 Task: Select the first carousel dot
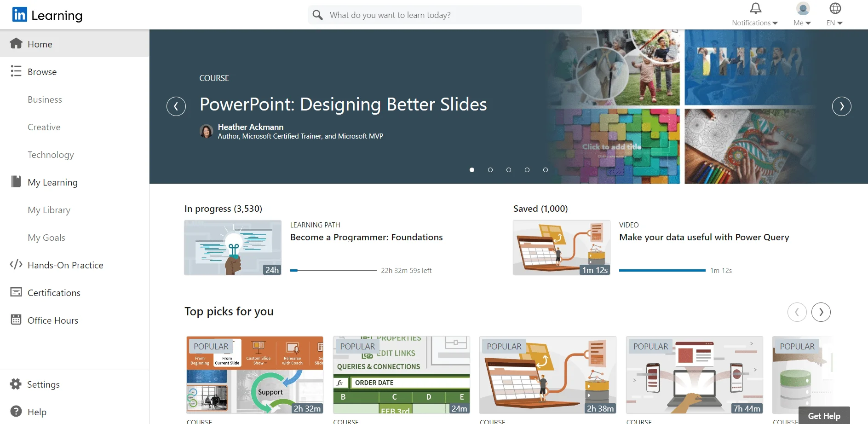(472, 170)
